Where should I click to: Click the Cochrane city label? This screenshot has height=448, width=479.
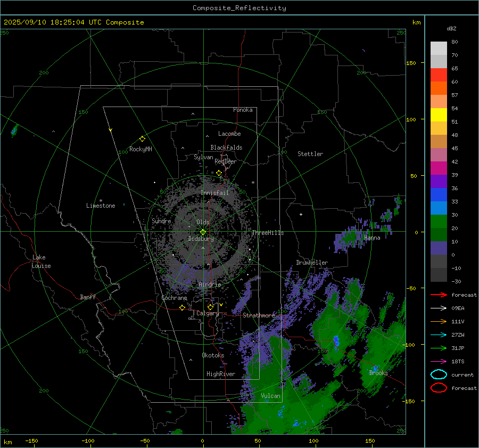click(174, 298)
